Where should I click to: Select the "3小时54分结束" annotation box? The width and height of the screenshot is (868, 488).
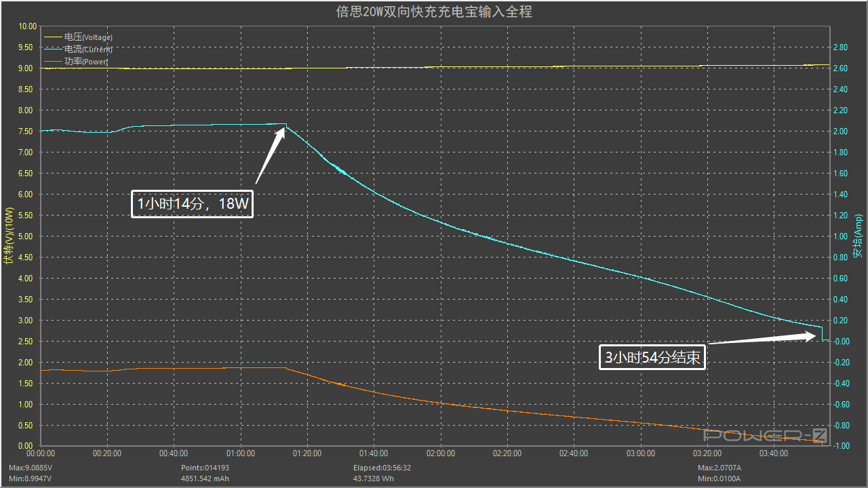click(x=652, y=357)
